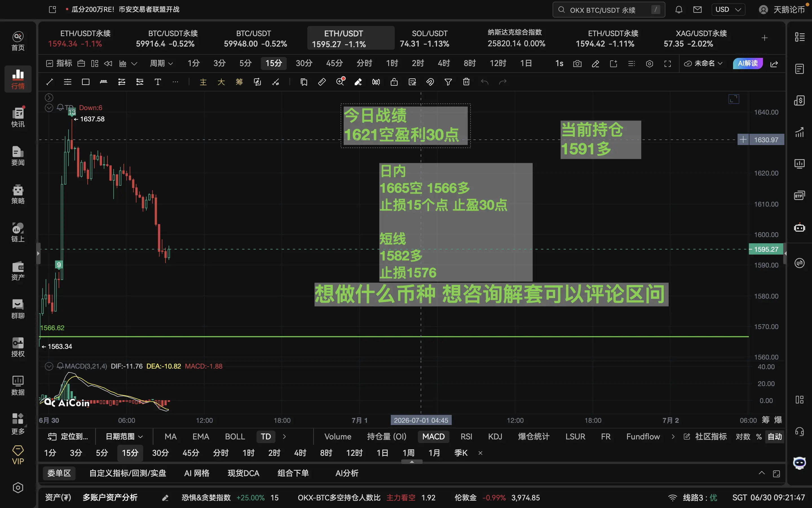Toggle the 对数 logarithmic scale
Image resolution: width=812 pixels, height=508 pixels.
[743, 436]
